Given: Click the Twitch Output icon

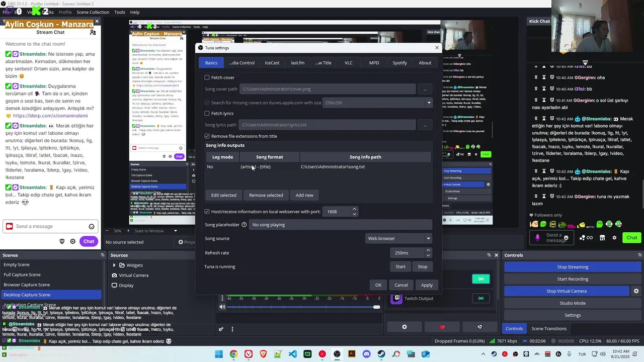Looking at the screenshot, I should coord(396,298).
